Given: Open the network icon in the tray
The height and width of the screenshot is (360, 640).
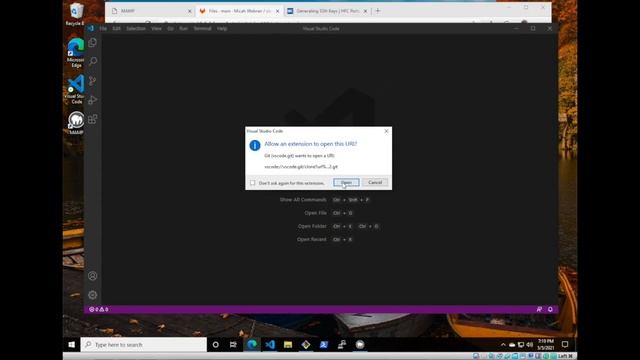Looking at the screenshot, I should 521,344.
